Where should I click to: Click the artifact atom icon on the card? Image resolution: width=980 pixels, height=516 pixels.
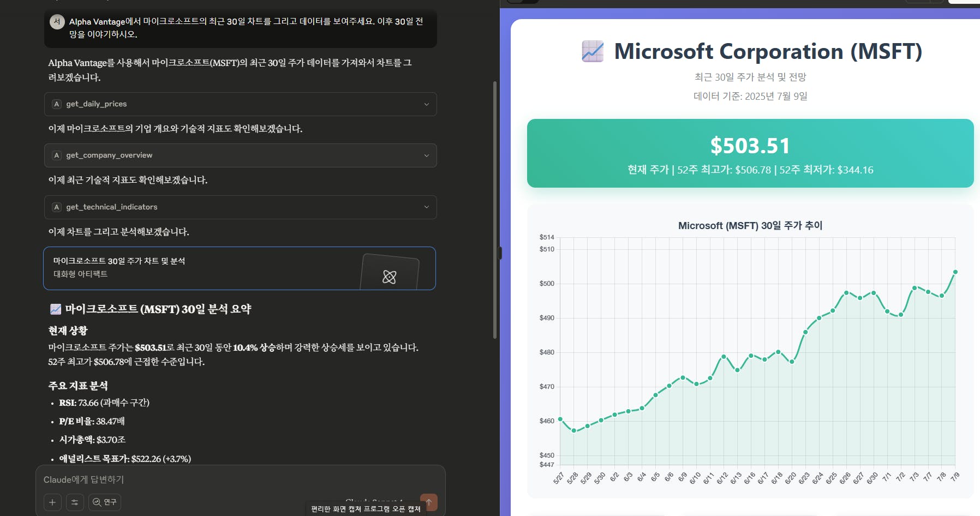tap(389, 277)
